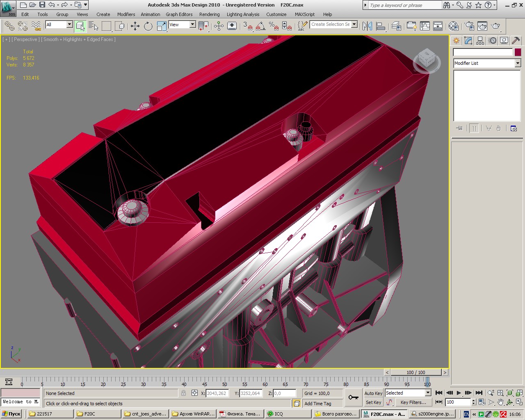Toggle Auto Key animation mode
Image resolution: width=525 pixels, height=420 pixels.
pos(373,393)
